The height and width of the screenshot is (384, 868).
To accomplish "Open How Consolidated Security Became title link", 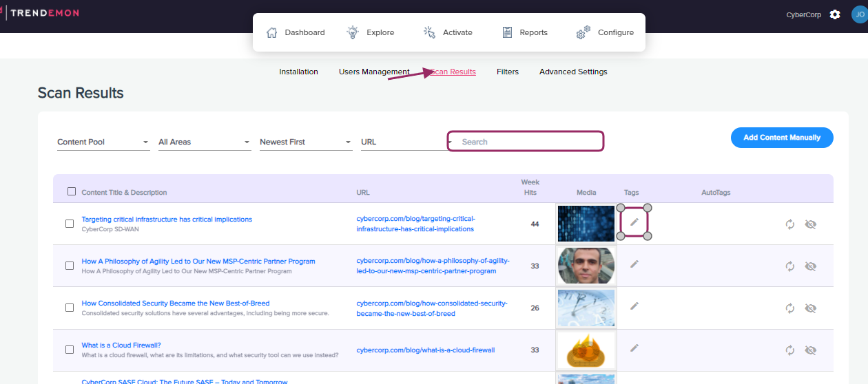I will click(x=176, y=303).
